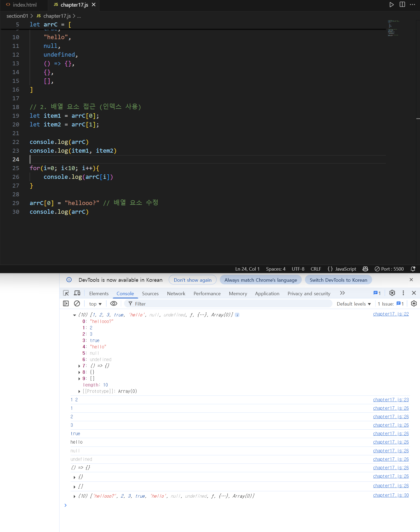Click Ln 24, Col 1 status entry
This screenshot has width=420, height=532.
pyautogui.click(x=247, y=269)
